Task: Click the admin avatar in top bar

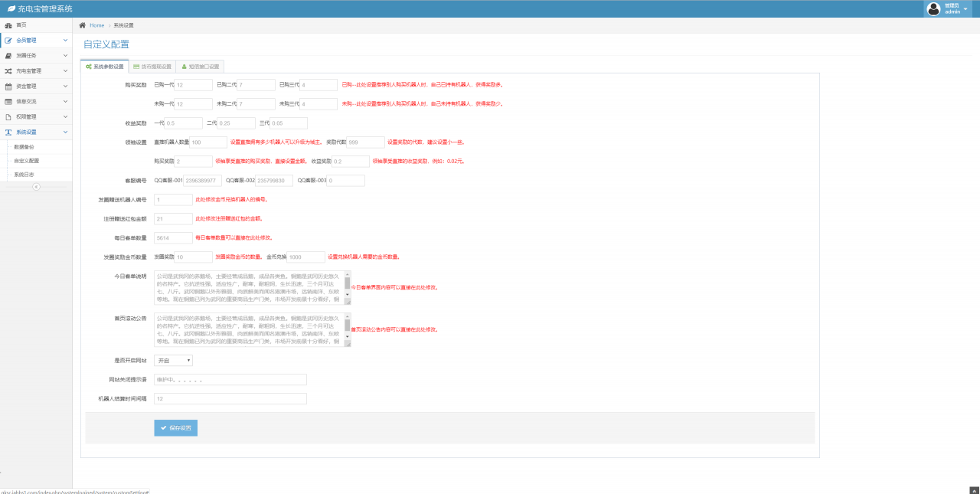Action: (933, 9)
